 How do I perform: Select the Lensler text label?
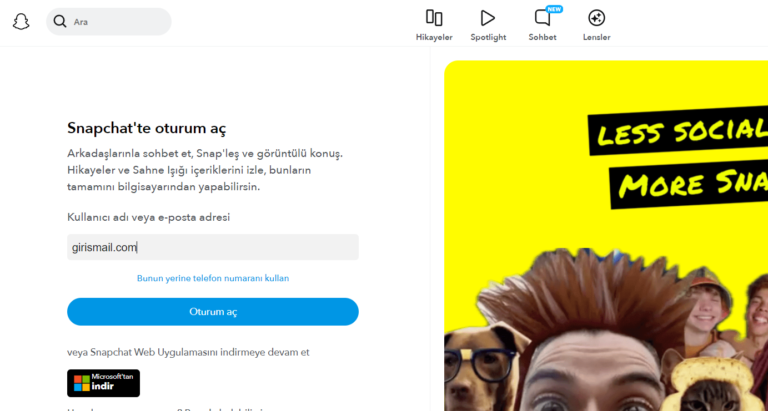[596, 37]
